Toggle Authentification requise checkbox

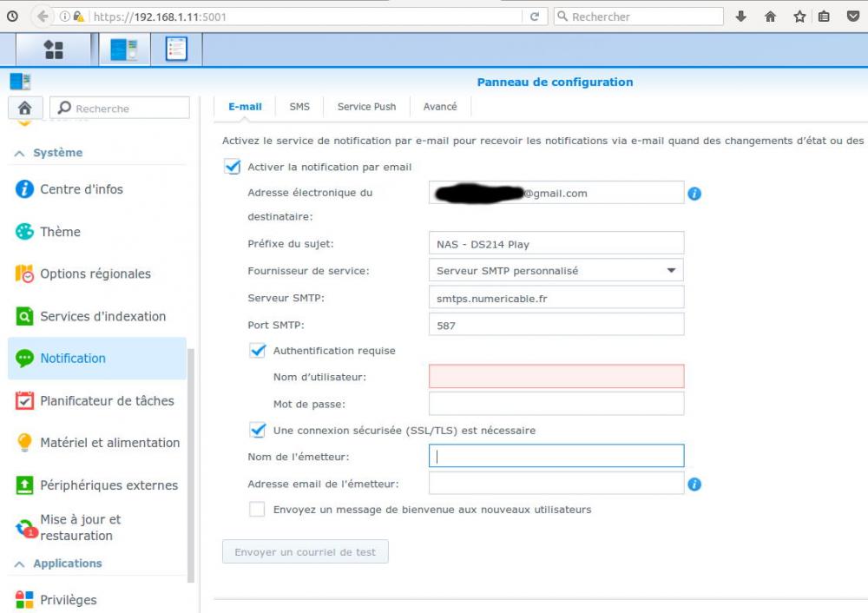pyautogui.click(x=258, y=351)
